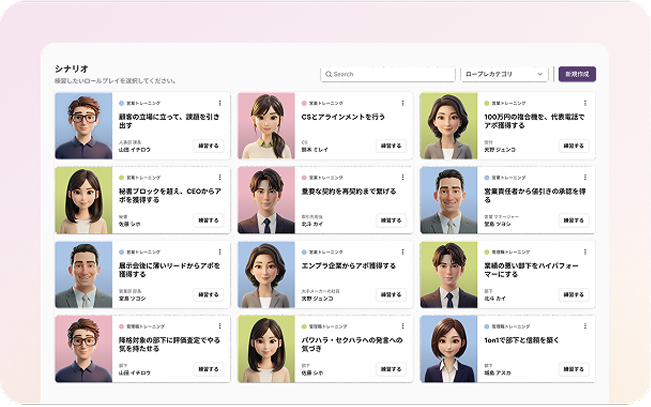651x407 pixels.
Task: Click 練習する on the 顧客の立場に立って card
Action: pos(208,145)
